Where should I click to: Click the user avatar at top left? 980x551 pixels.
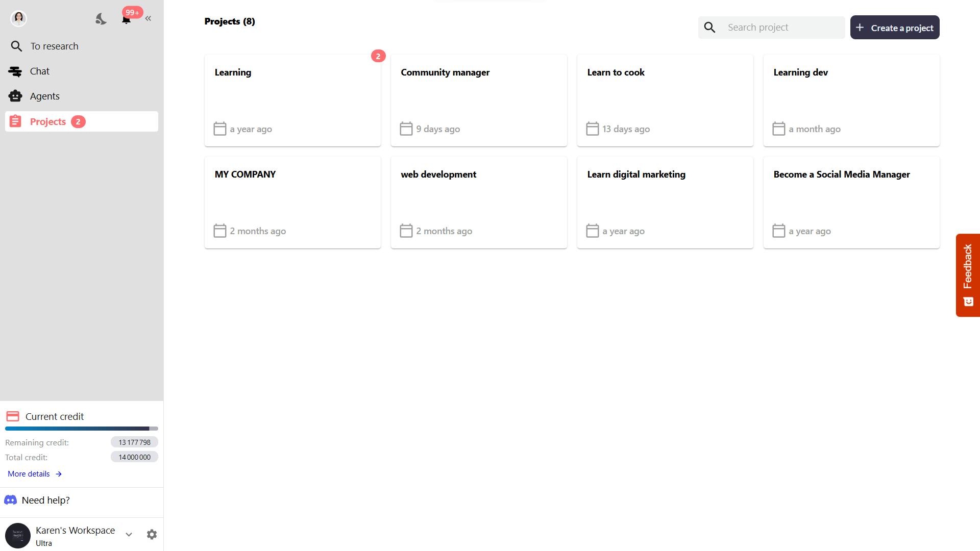click(19, 18)
